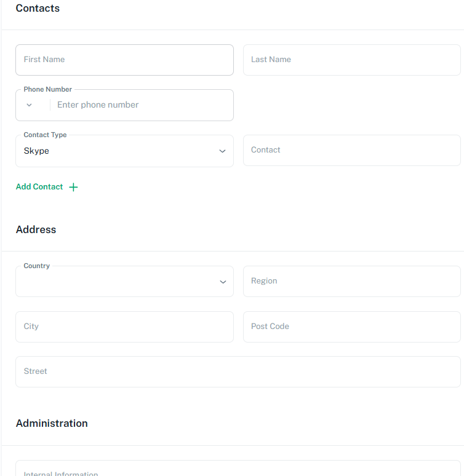Click the Administration section heading
The image size is (464, 476).
(x=52, y=423)
